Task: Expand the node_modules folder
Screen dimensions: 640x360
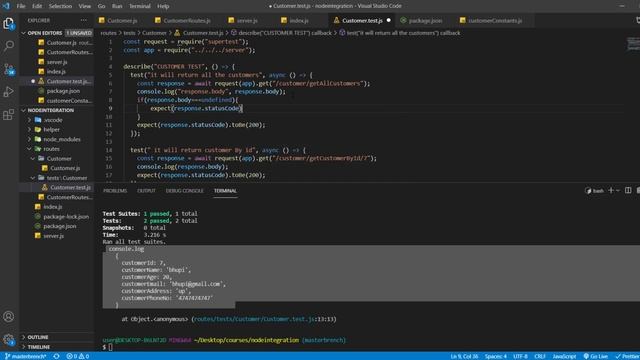Action: (x=56, y=139)
